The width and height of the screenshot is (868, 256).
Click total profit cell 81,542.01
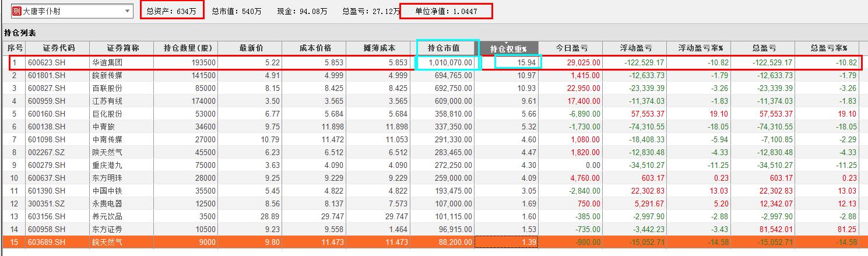[775, 229]
